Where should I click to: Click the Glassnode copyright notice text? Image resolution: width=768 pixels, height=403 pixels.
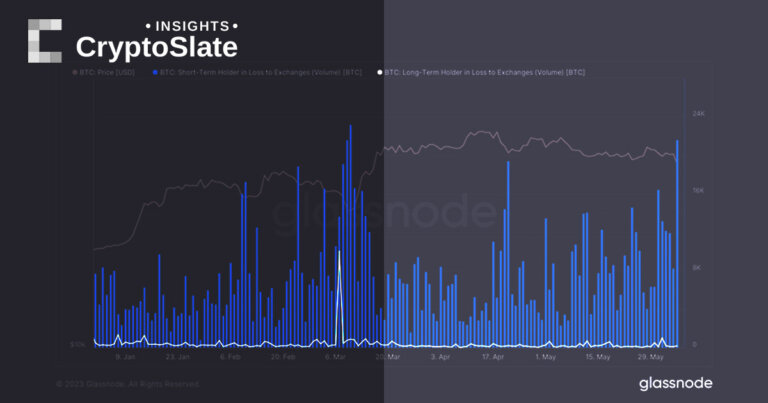[128, 384]
